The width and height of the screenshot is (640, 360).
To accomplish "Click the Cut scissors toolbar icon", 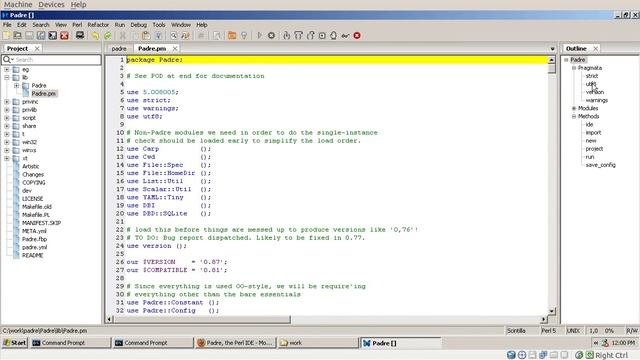I will tap(122, 36).
